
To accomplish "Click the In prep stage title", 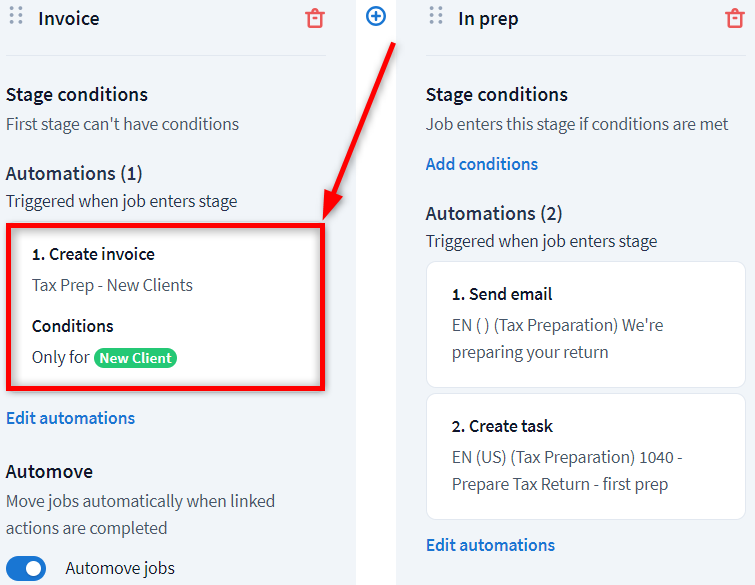I will pos(488,18).
